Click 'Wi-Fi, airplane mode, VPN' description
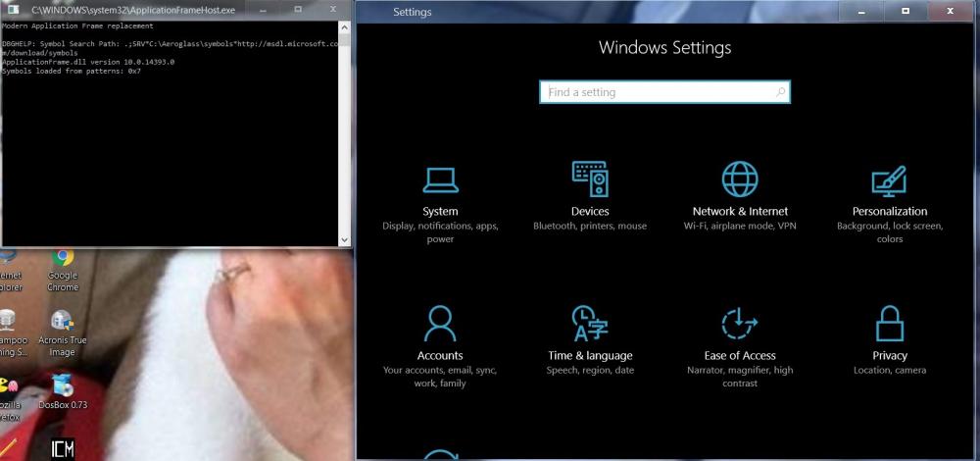Screen dimensions: 980x461 (740, 226)
